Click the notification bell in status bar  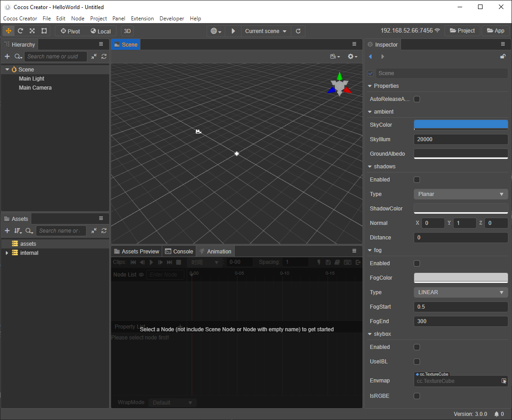(x=497, y=414)
